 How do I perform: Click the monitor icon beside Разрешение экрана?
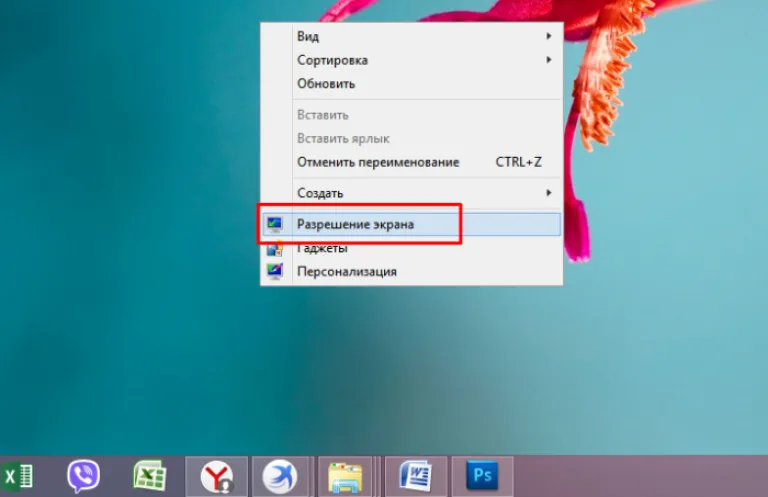click(275, 224)
